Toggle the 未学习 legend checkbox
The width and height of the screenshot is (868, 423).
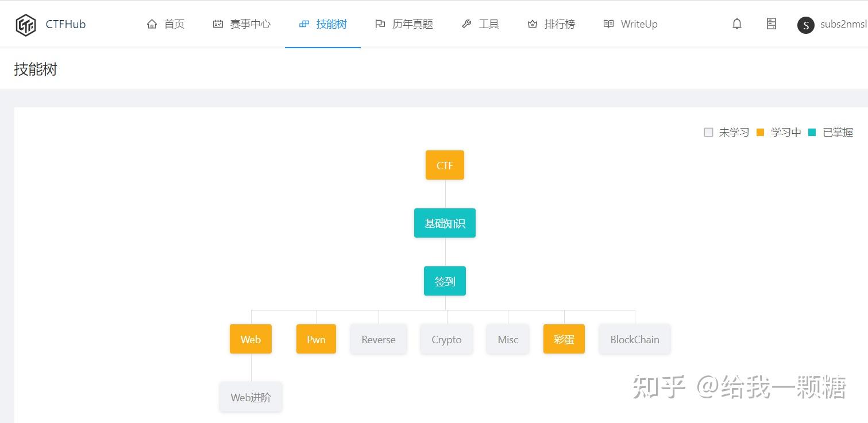point(708,132)
